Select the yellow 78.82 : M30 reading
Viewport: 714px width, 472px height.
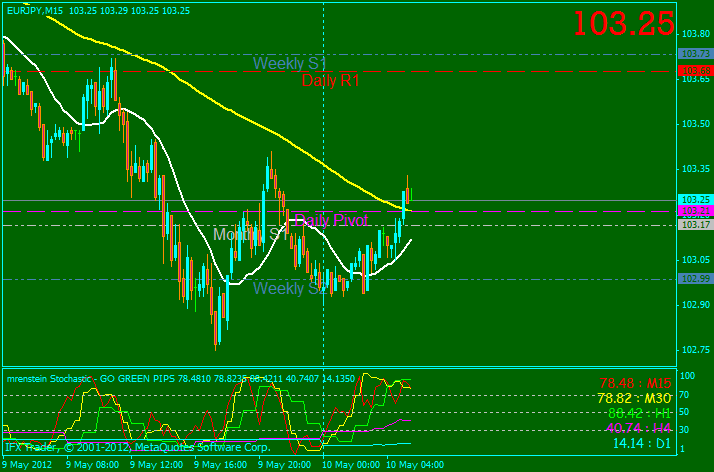(635, 398)
